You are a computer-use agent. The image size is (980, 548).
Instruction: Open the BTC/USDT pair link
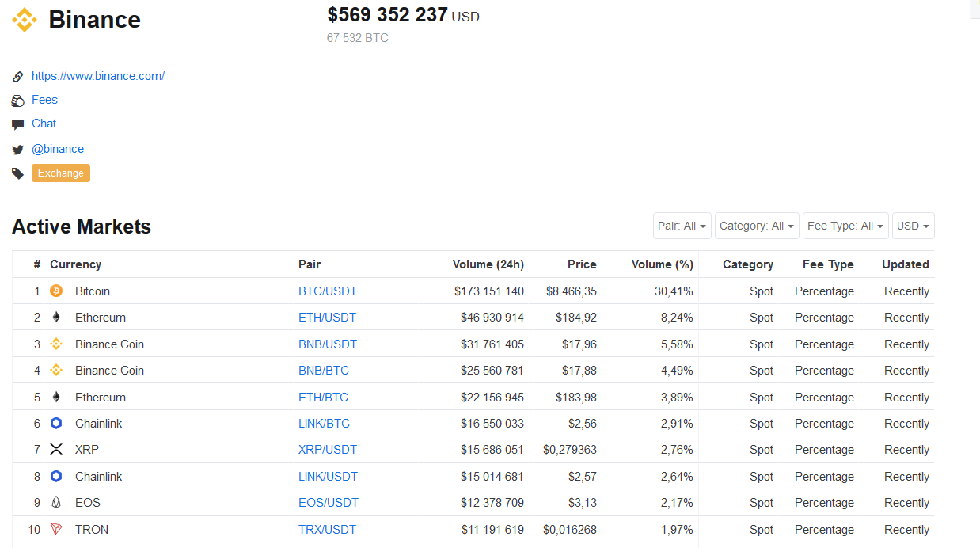[x=328, y=291]
